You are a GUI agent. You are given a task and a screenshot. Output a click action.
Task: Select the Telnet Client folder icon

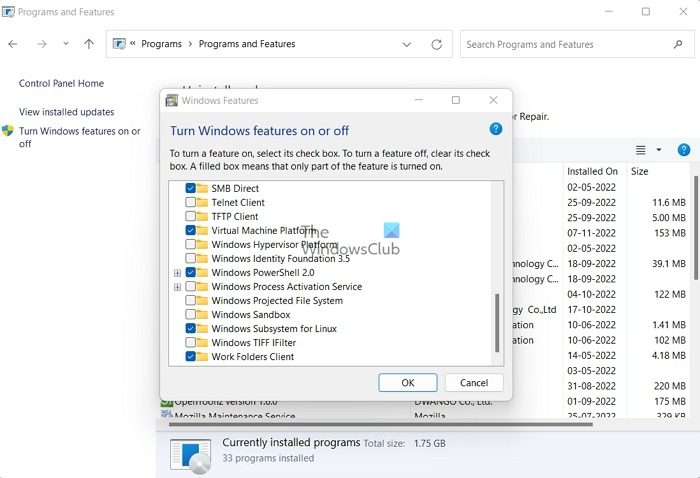[202, 202]
